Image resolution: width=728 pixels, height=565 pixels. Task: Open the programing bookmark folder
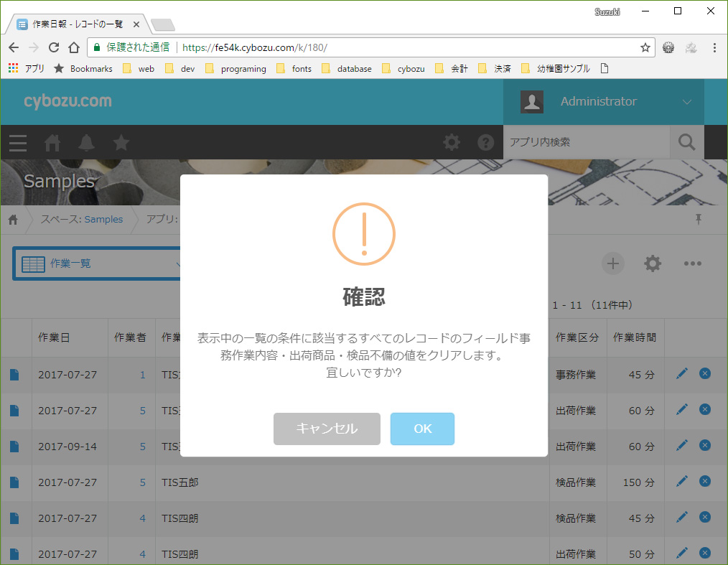point(236,69)
